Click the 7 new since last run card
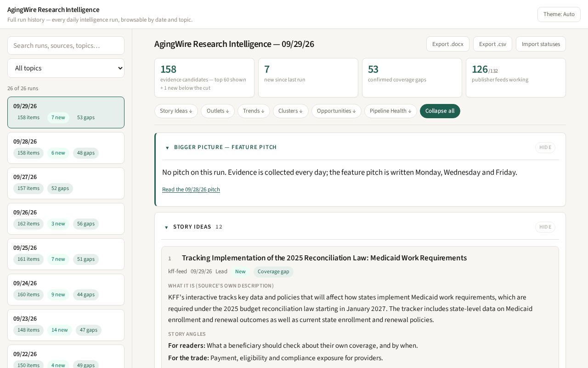 308,78
